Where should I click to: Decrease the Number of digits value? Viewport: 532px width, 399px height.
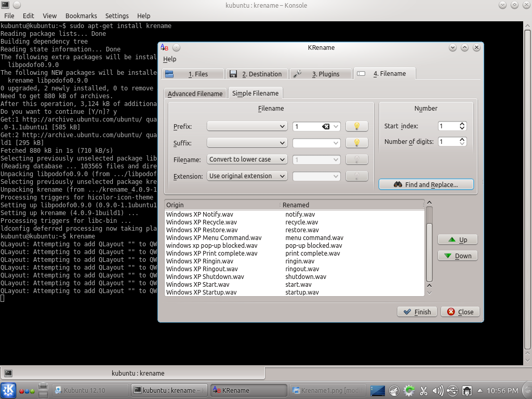(462, 144)
